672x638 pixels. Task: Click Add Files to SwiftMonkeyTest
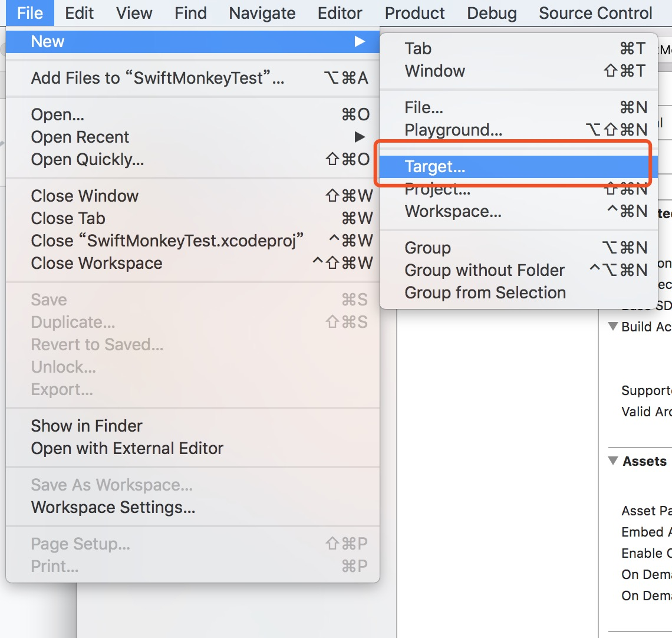tap(193, 78)
